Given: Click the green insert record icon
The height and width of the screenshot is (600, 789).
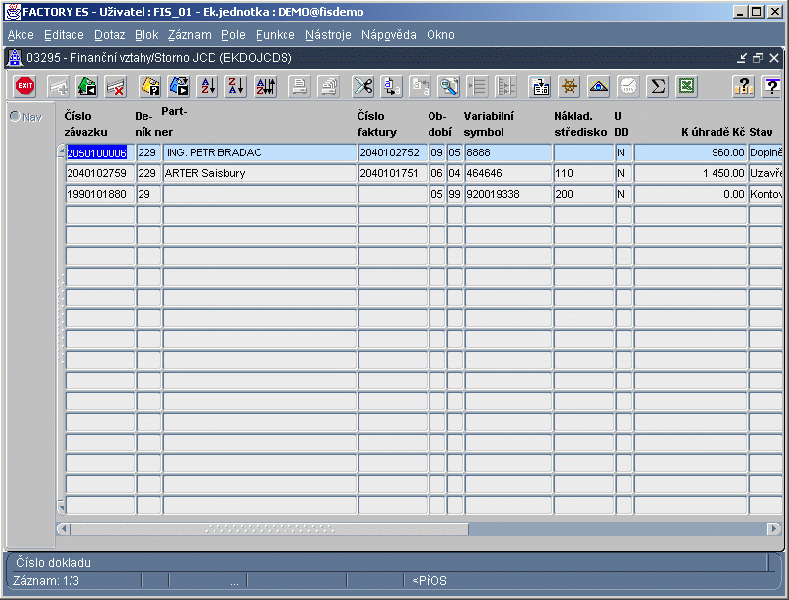Looking at the screenshot, I should coord(87,86).
